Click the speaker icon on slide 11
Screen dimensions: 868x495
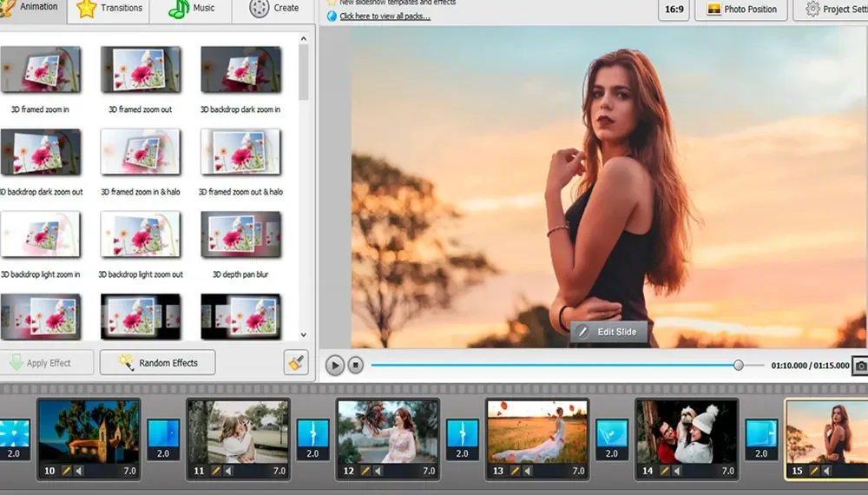click(x=228, y=472)
